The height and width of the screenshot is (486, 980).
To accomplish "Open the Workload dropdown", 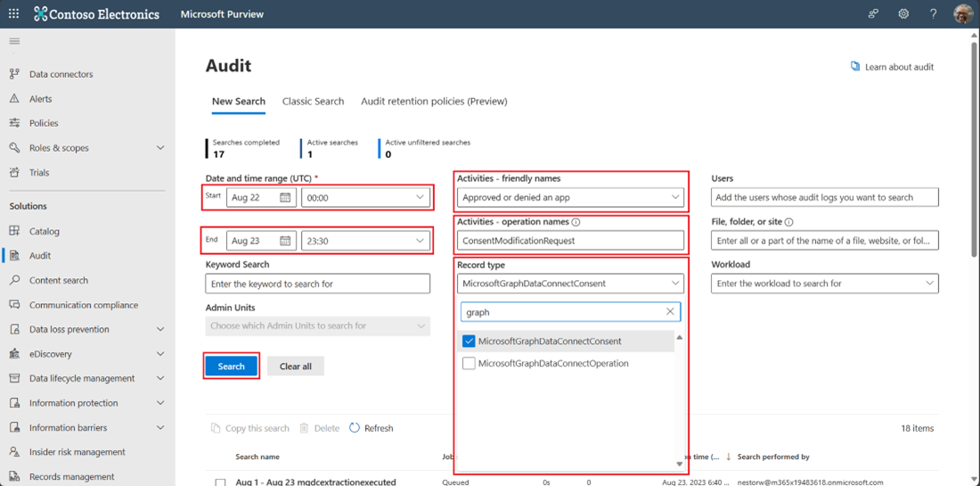I will pos(825,284).
